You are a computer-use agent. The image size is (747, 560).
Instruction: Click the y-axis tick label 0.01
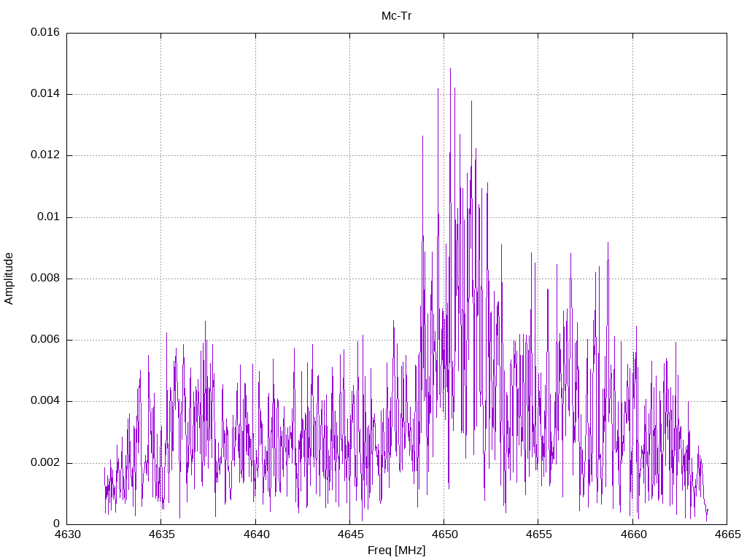coord(49,217)
